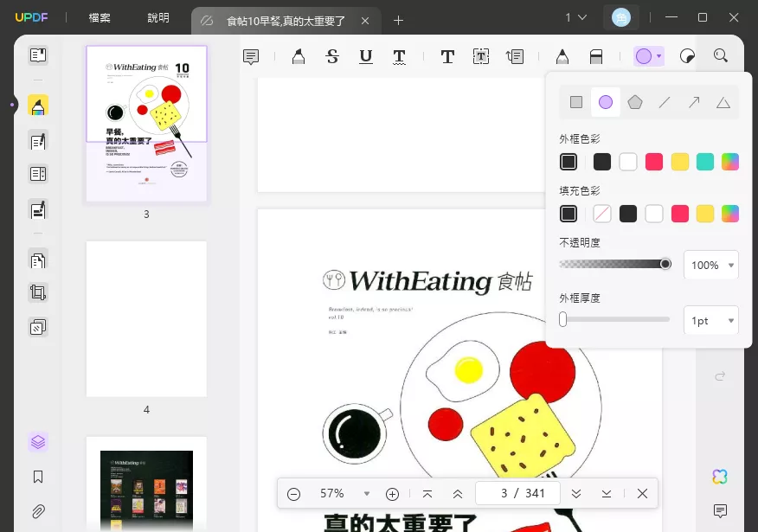Open the layers panel icon
This screenshot has width=758, height=532.
click(x=38, y=442)
